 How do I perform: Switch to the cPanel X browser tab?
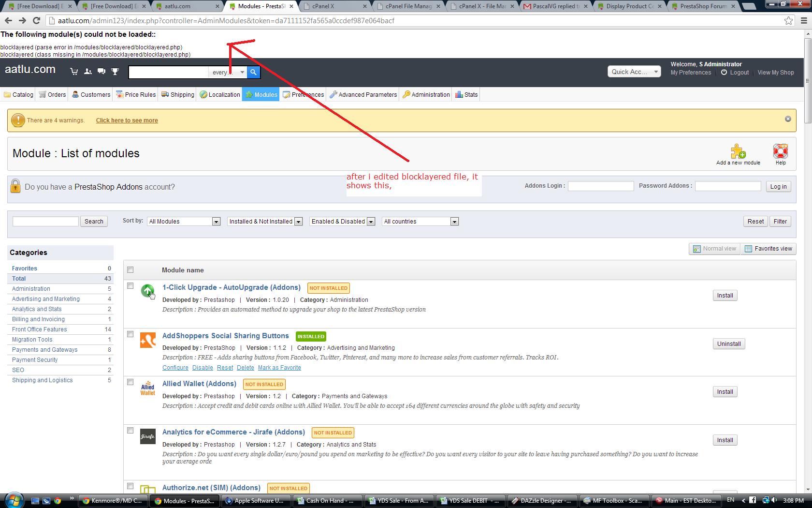333,6
